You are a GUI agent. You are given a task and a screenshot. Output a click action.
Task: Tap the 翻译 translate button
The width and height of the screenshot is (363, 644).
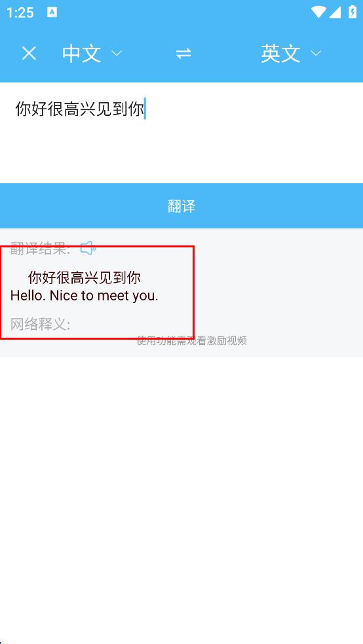tap(181, 206)
